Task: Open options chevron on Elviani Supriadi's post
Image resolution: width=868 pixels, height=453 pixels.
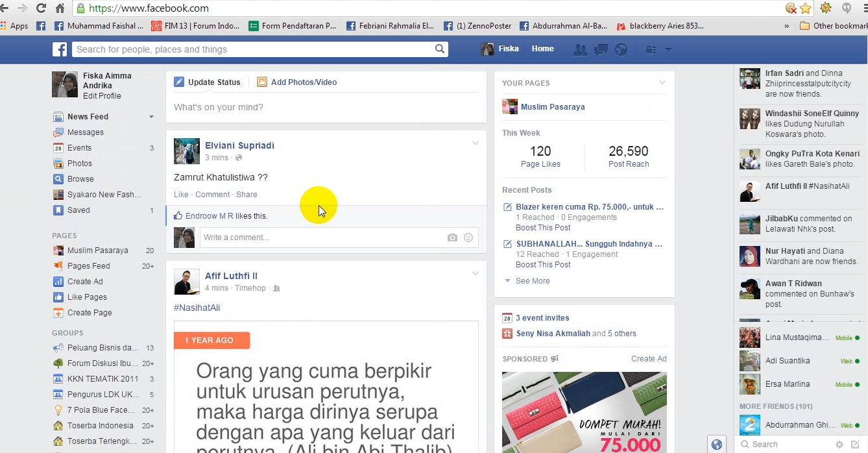Action: click(475, 143)
